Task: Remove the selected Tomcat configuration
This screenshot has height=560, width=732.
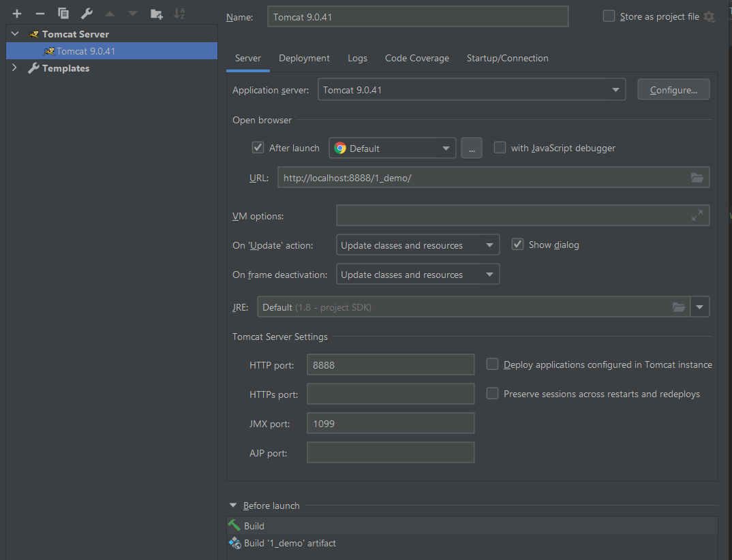Action: [x=40, y=13]
